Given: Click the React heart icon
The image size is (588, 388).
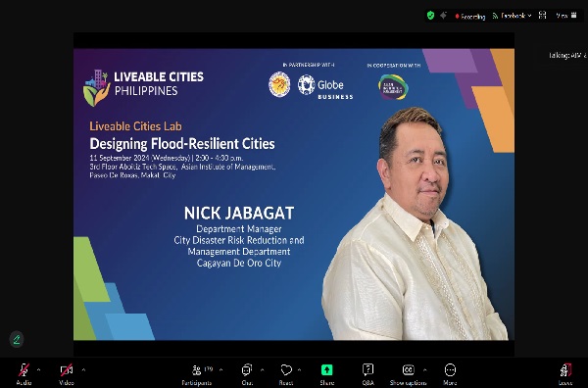Looking at the screenshot, I should click(286, 374).
